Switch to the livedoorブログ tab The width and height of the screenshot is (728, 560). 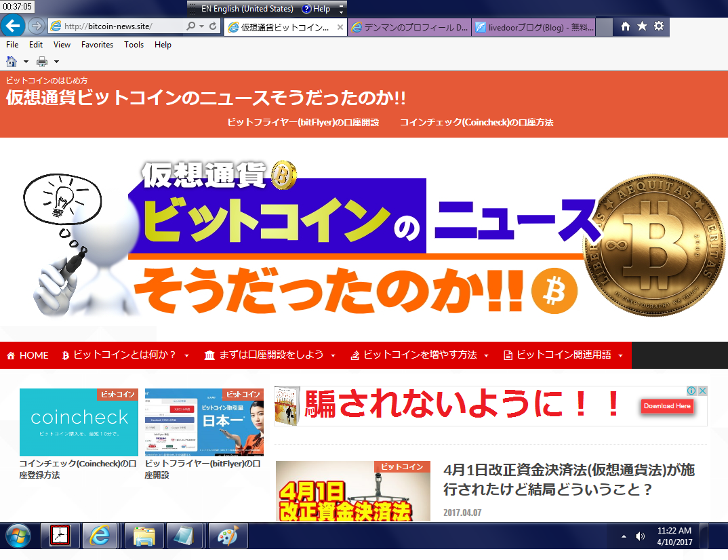coord(533,27)
